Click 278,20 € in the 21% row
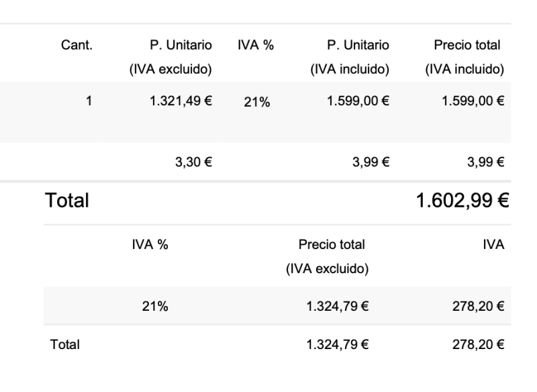 click(478, 306)
